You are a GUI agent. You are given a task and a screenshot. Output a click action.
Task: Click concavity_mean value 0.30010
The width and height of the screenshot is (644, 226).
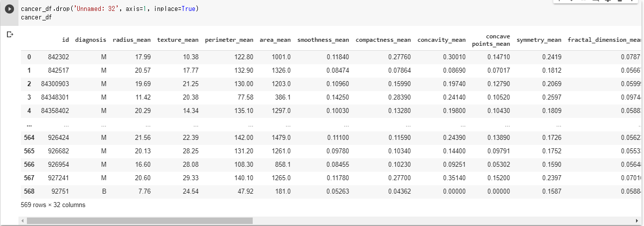(x=455, y=57)
